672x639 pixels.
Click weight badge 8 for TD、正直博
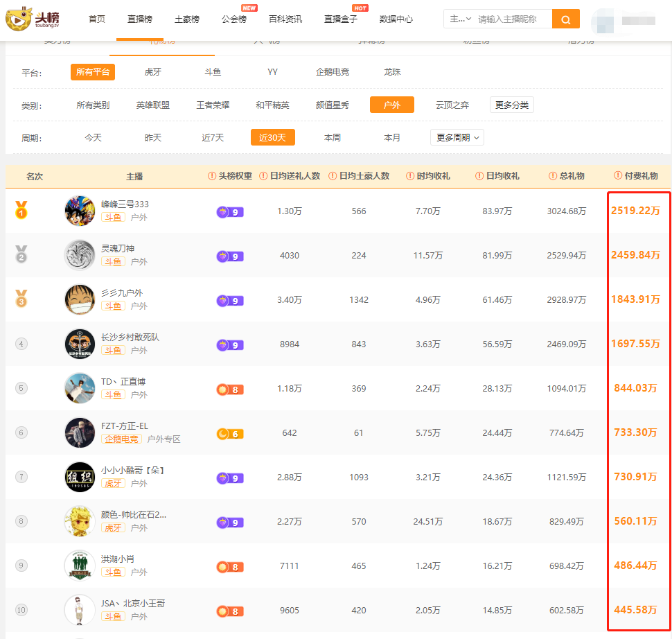[x=230, y=389]
